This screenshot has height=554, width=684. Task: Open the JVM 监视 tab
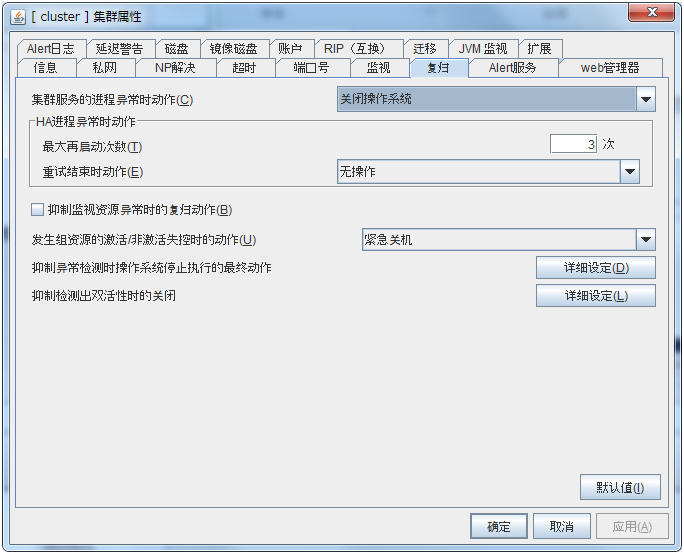483,48
